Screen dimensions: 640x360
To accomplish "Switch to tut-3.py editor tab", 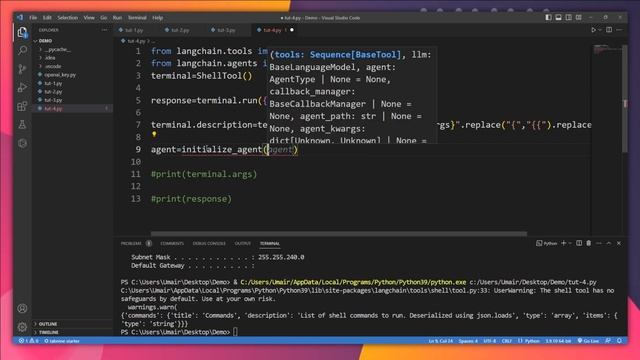I will [227, 30].
